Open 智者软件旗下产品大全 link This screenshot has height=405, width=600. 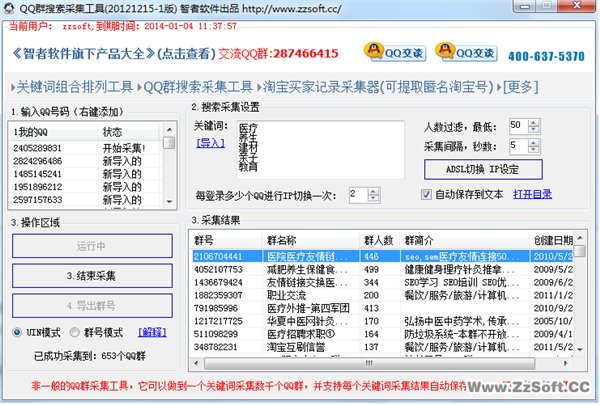pos(83,54)
